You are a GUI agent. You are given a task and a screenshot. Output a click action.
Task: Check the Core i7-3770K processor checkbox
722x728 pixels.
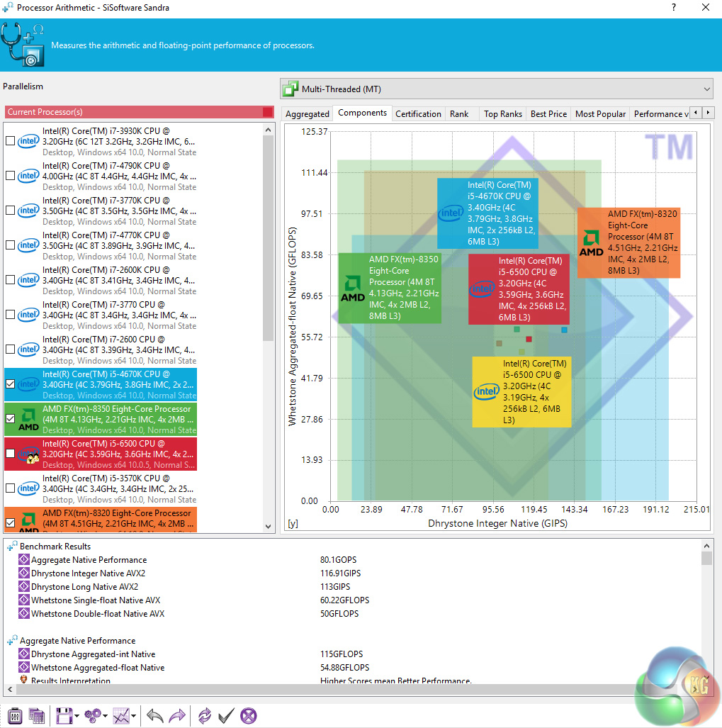coord(10,211)
